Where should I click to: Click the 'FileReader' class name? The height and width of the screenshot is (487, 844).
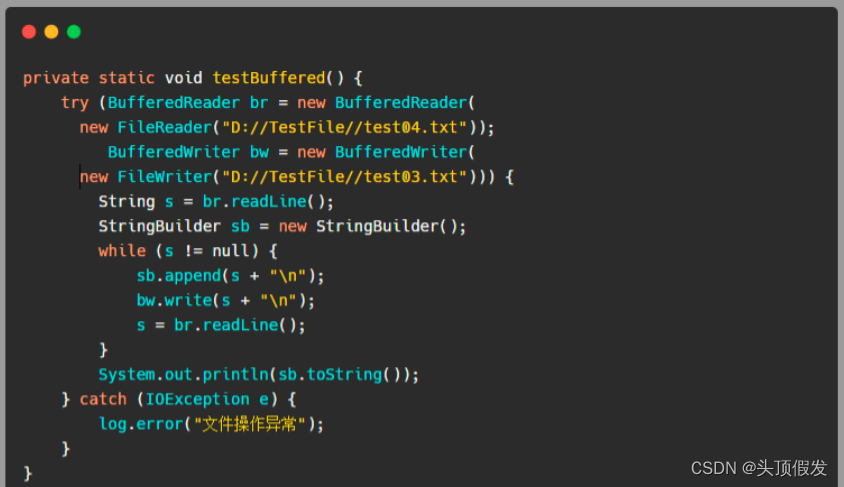165,128
